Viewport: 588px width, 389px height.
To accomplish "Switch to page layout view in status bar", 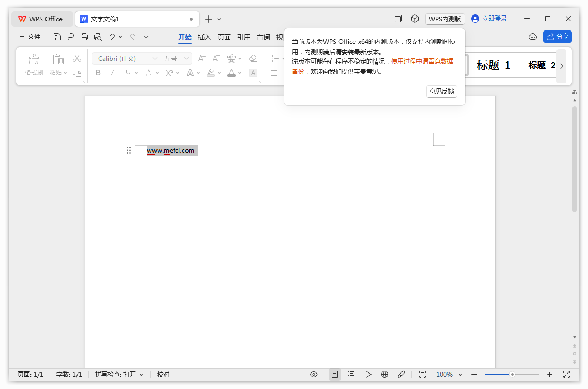I will point(335,375).
